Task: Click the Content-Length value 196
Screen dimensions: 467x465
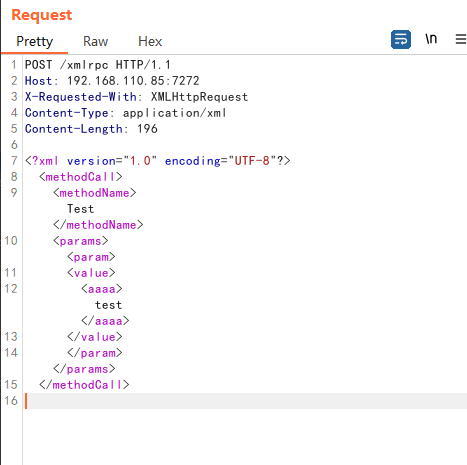Action: pyautogui.click(x=147, y=129)
